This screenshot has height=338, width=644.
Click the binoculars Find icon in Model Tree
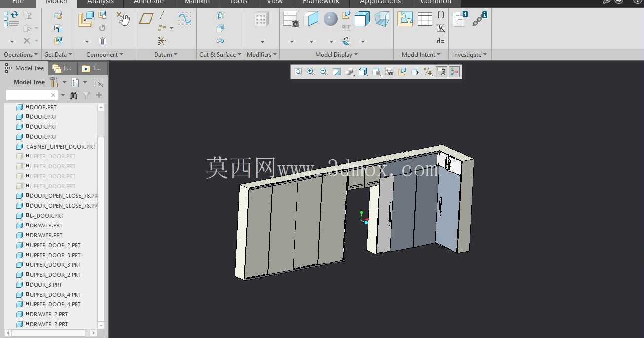(x=74, y=95)
